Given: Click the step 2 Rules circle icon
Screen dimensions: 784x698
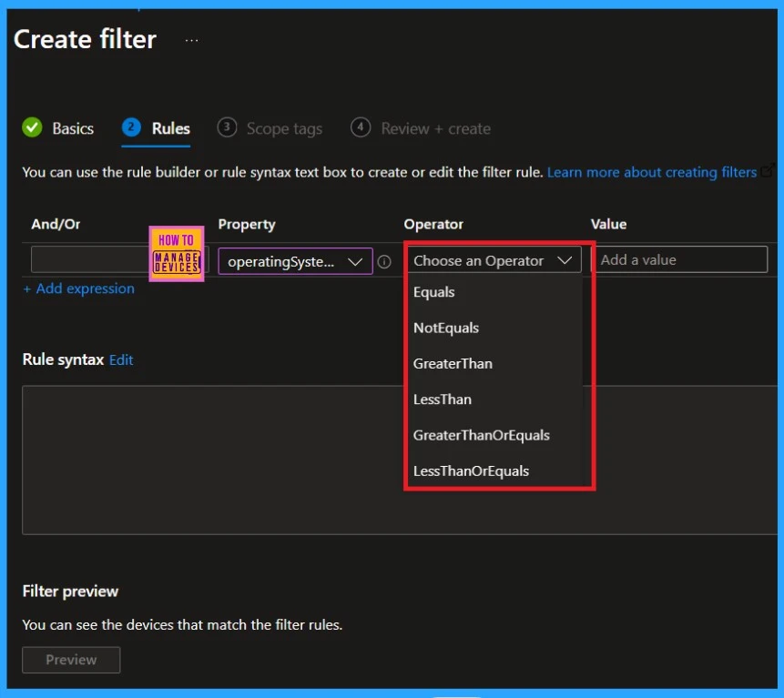Looking at the screenshot, I should (131, 126).
